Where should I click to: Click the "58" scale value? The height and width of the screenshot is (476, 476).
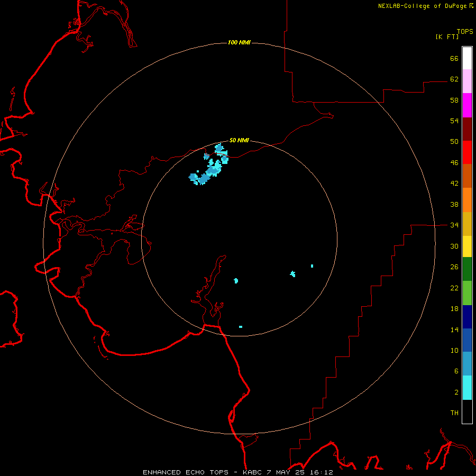click(x=454, y=100)
